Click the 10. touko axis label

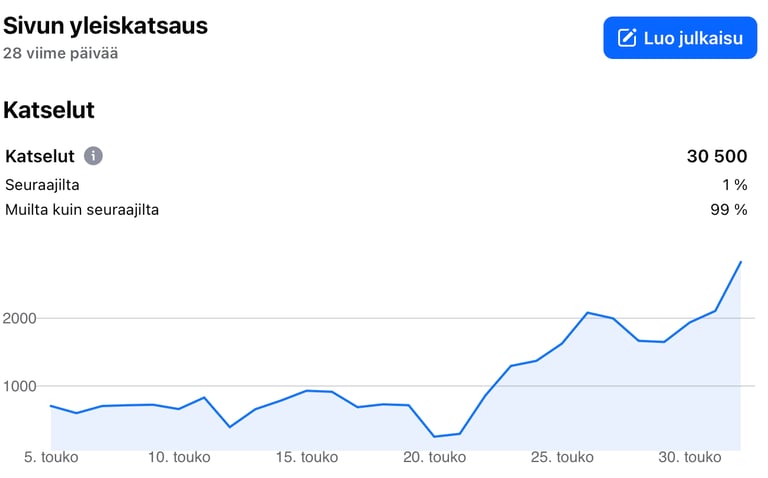point(179,457)
